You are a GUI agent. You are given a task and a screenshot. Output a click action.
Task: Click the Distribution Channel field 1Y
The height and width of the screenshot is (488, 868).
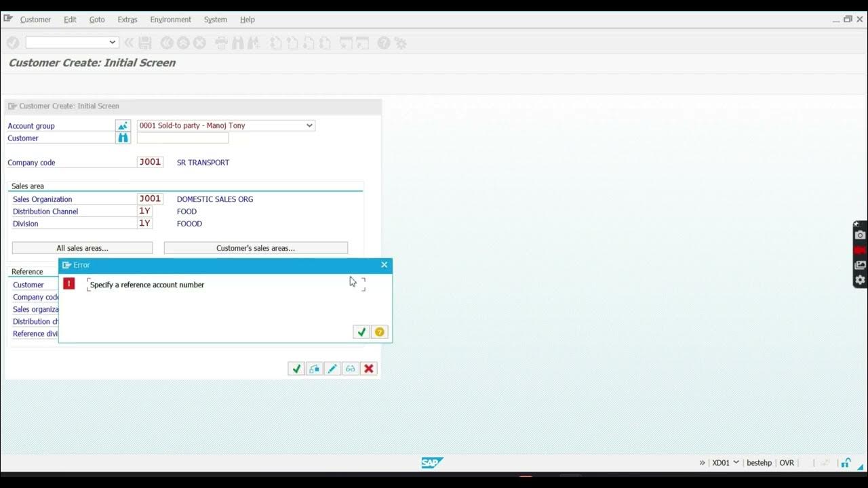[x=144, y=211]
